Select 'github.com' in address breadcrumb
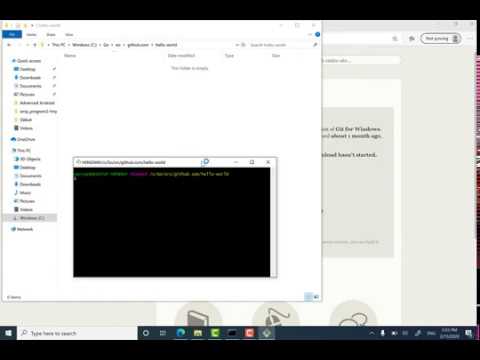Image resolution: width=480 pixels, height=360 pixels. point(138,45)
